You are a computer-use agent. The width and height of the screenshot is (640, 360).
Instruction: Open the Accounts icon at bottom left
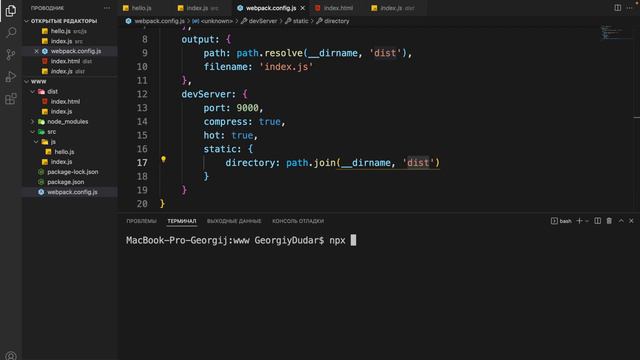point(11,356)
